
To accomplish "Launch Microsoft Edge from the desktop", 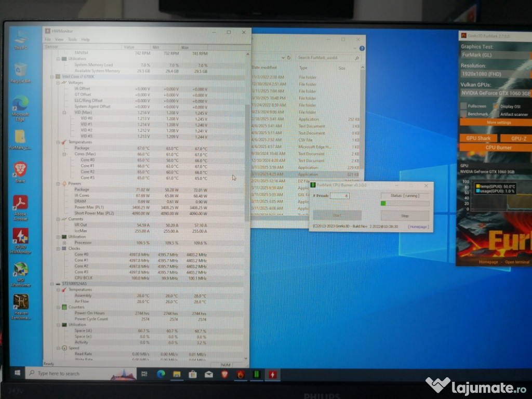I will (20, 108).
